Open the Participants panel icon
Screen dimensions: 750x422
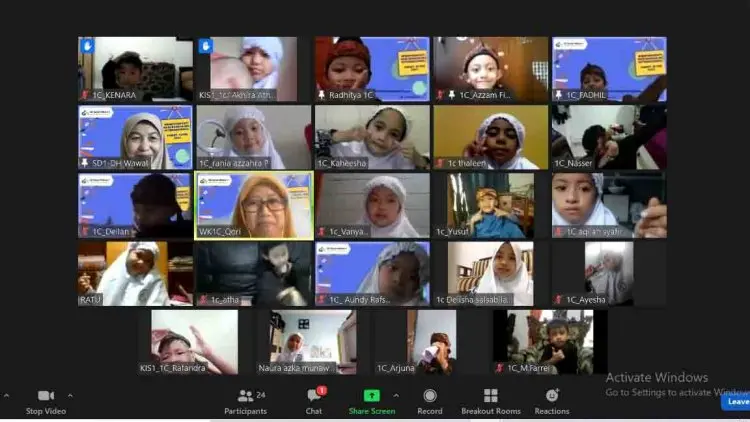click(245, 396)
